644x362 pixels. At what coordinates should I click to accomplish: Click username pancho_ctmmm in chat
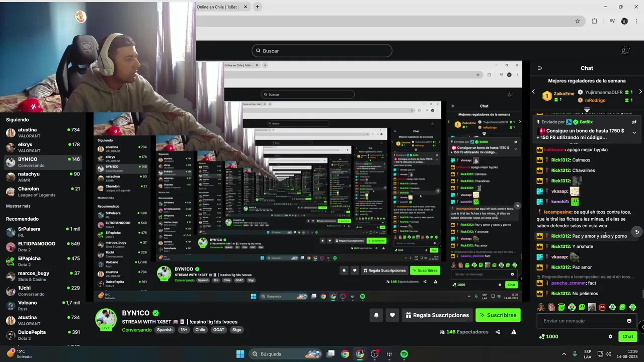click(x=569, y=283)
